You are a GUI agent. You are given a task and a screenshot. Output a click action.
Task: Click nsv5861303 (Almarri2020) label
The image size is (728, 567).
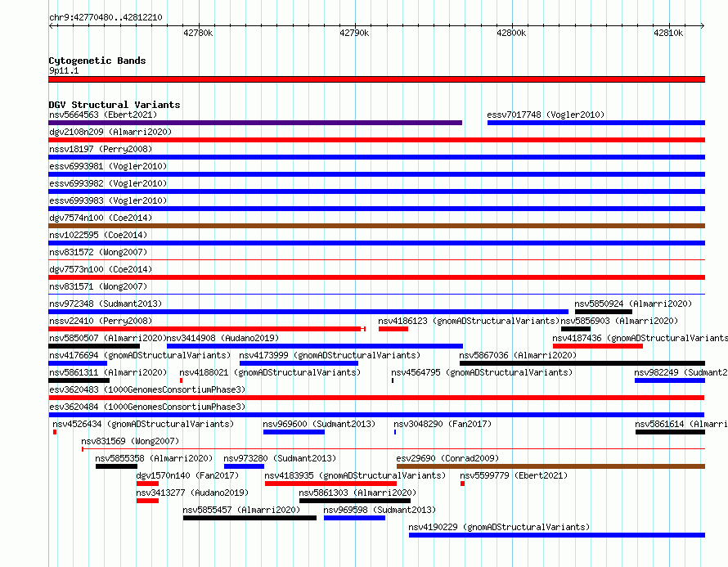357,493
